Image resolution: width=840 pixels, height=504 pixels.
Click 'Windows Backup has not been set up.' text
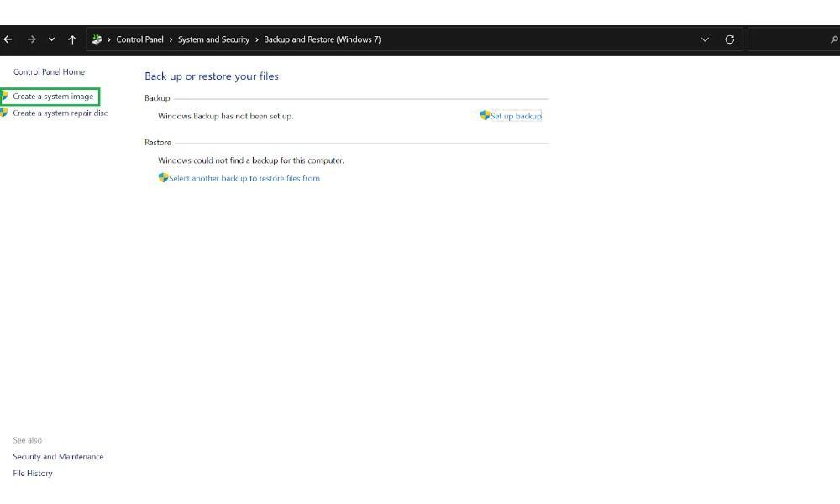tap(225, 116)
